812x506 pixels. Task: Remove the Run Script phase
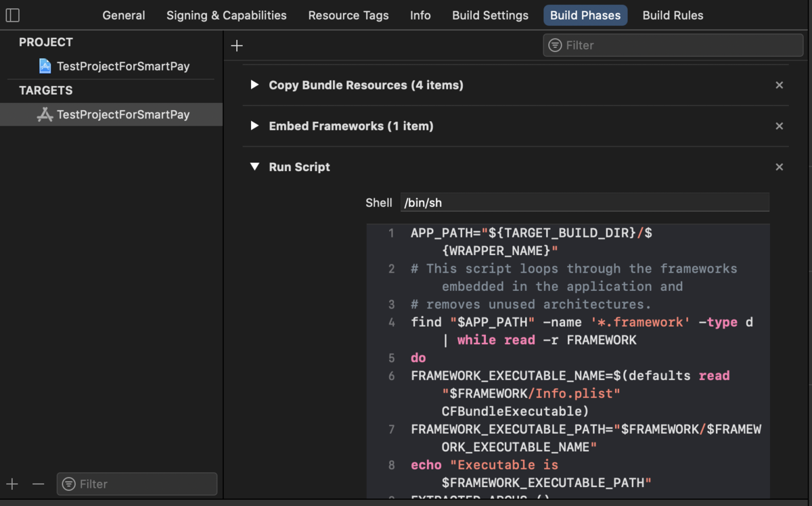[x=779, y=167]
